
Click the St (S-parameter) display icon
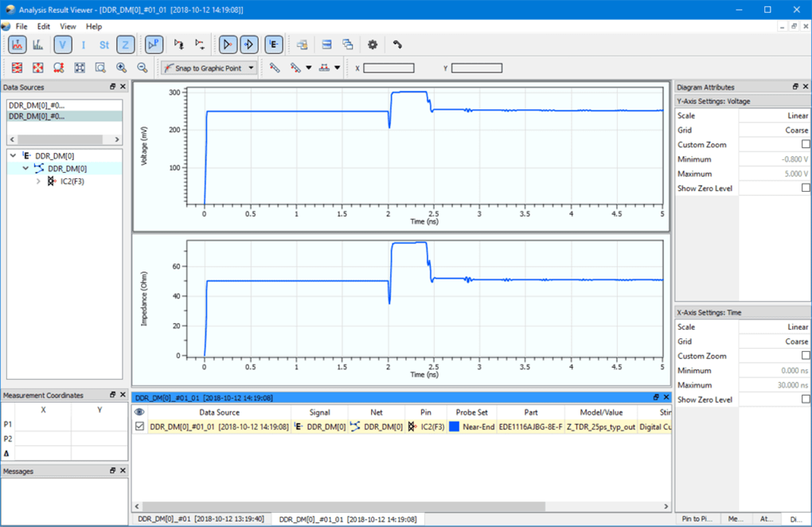click(x=103, y=45)
